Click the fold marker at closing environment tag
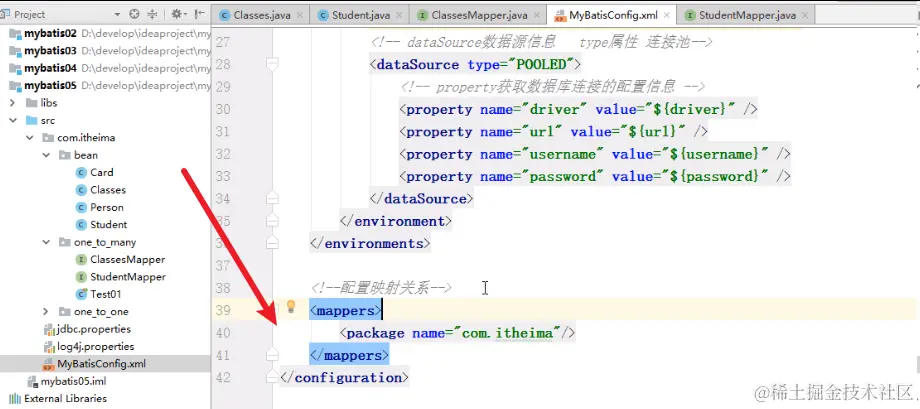This screenshot has height=409, width=920. click(x=272, y=221)
